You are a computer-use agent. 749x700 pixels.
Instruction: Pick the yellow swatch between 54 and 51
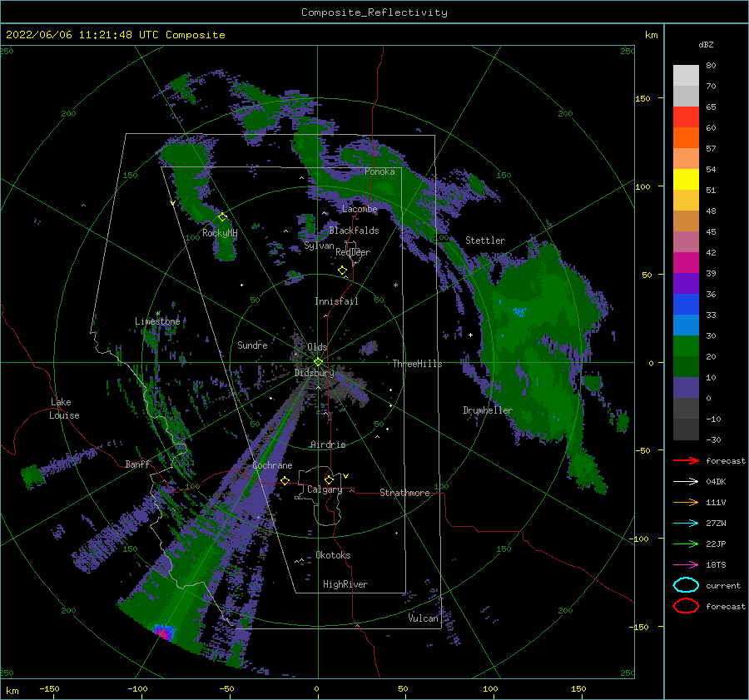pos(686,180)
